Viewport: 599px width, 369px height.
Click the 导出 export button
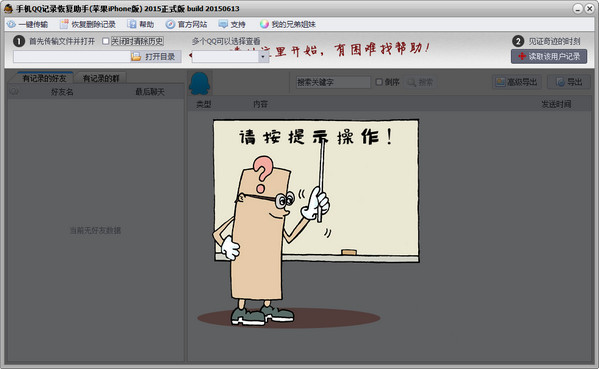click(x=569, y=82)
